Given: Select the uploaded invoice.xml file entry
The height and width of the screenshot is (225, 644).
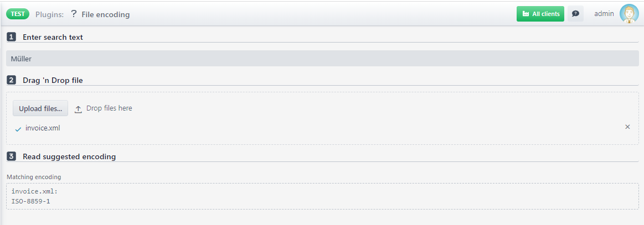Looking at the screenshot, I should tap(43, 128).
